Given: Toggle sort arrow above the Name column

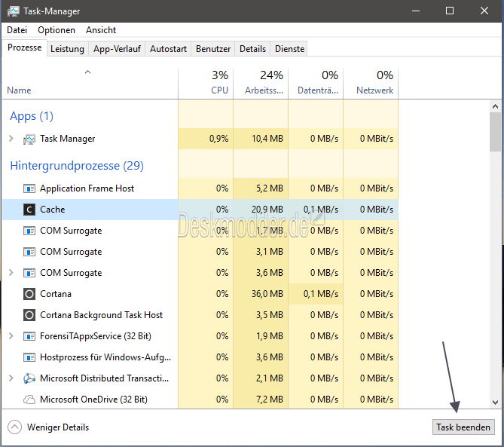Looking at the screenshot, I should point(87,72).
